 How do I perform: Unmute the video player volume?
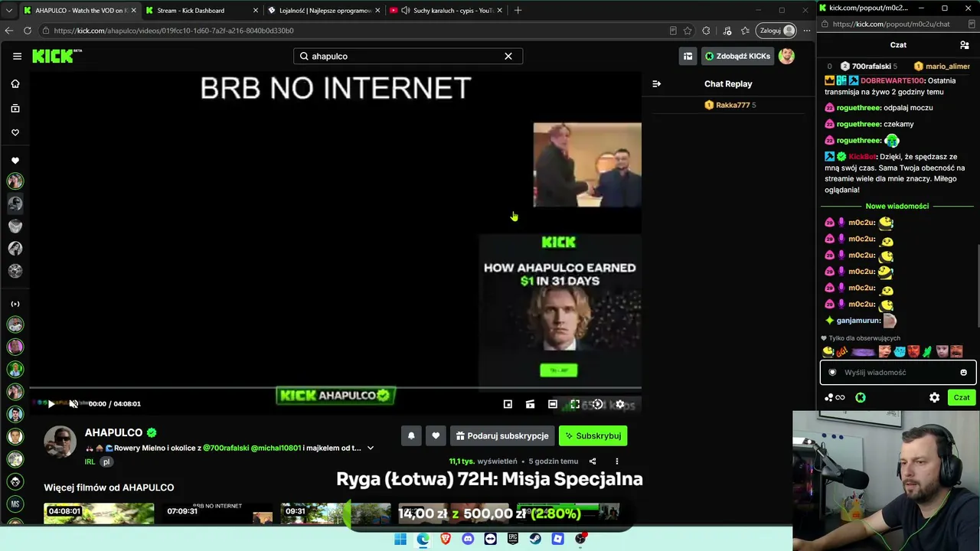point(73,404)
